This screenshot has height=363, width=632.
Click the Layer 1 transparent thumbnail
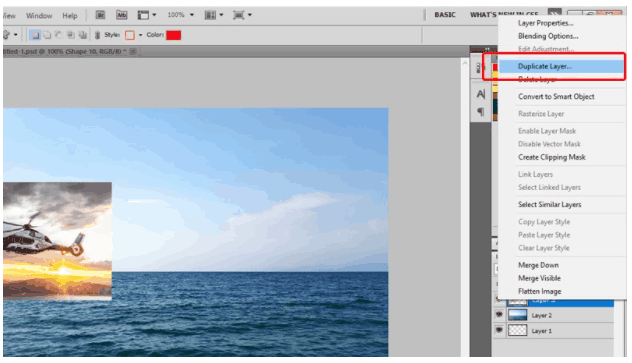click(x=517, y=330)
